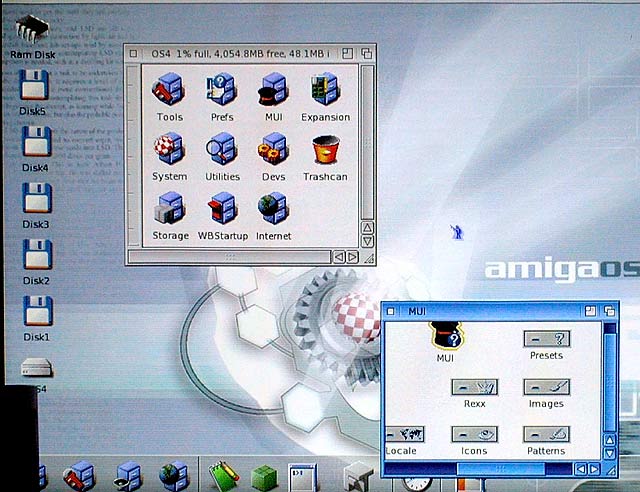Click the MUI window scroll up arrow
Image resolution: width=640 pixels, height=492 pixels.
click(610, 440)
